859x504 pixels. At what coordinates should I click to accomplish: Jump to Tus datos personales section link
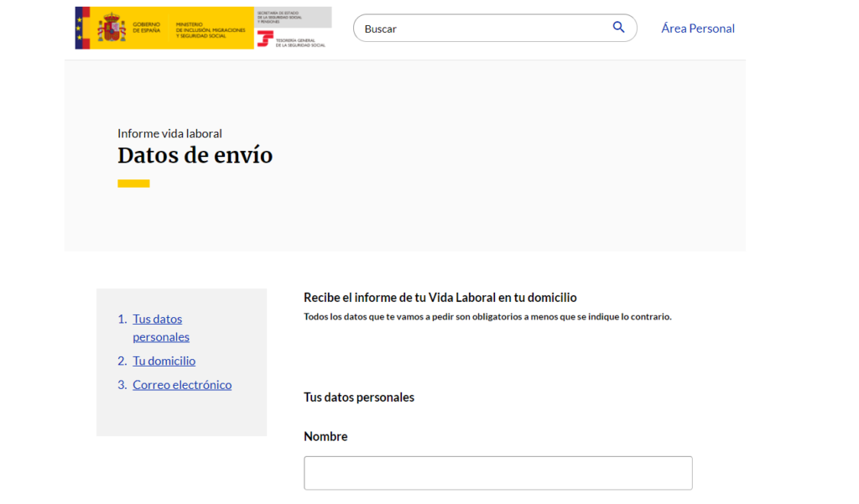click(x=161, y=328)
